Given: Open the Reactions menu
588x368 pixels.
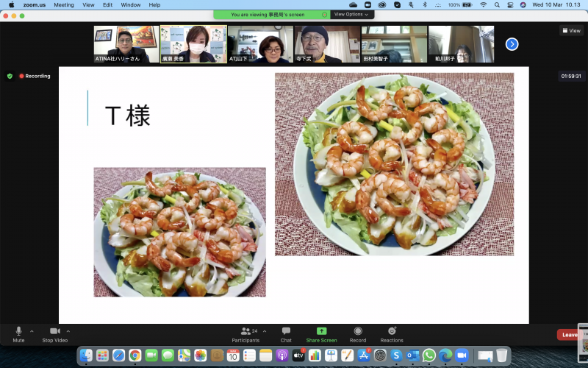Looking at the screenshot, I should pos(392,334).
